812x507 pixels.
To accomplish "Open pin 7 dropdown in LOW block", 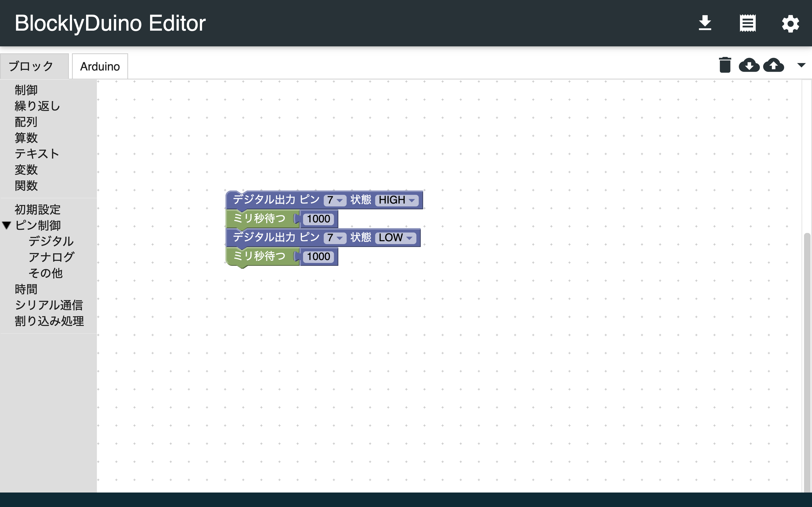I will coord(334,238).
